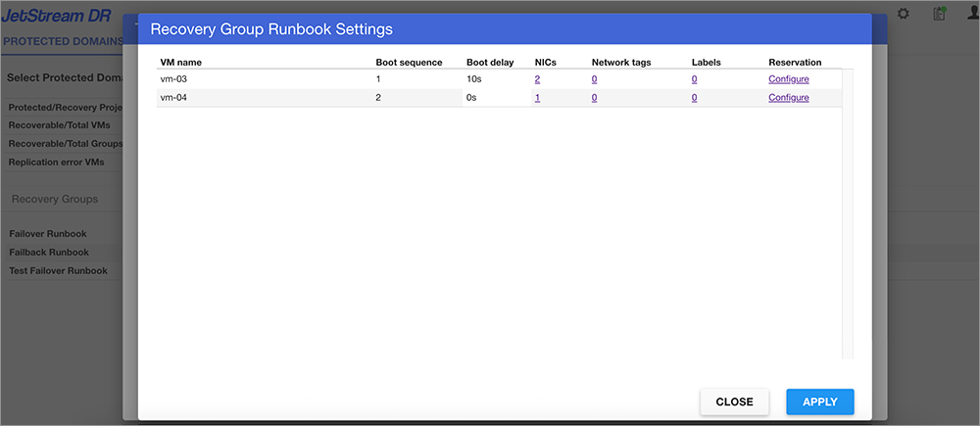Select the vm-03 row name
The height and width of the screenshot is (426, 980).
pos(173,79)
